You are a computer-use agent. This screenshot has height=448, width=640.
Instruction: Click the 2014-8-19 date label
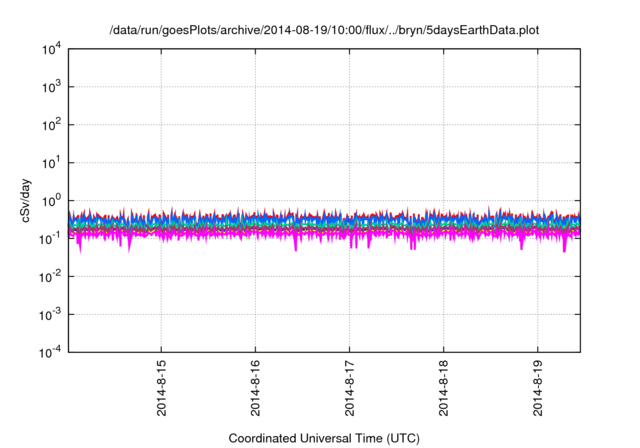point(538,388)
